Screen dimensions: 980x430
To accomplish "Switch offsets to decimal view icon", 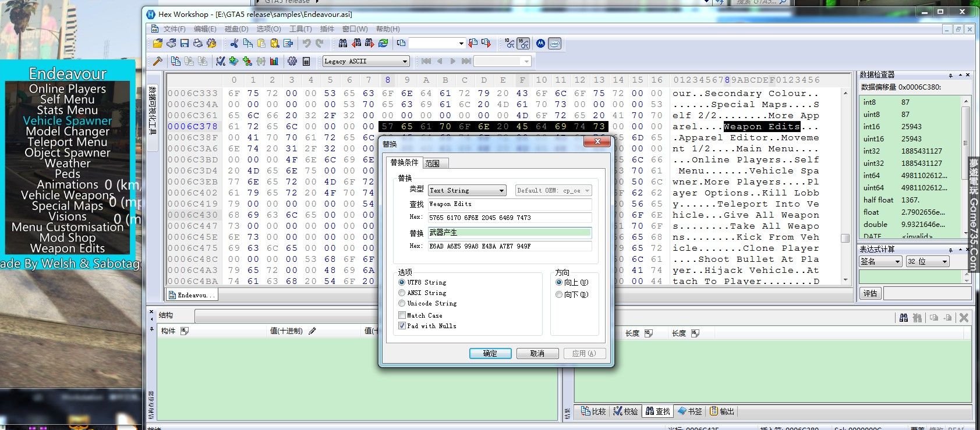I will click(x=510, y=44).
